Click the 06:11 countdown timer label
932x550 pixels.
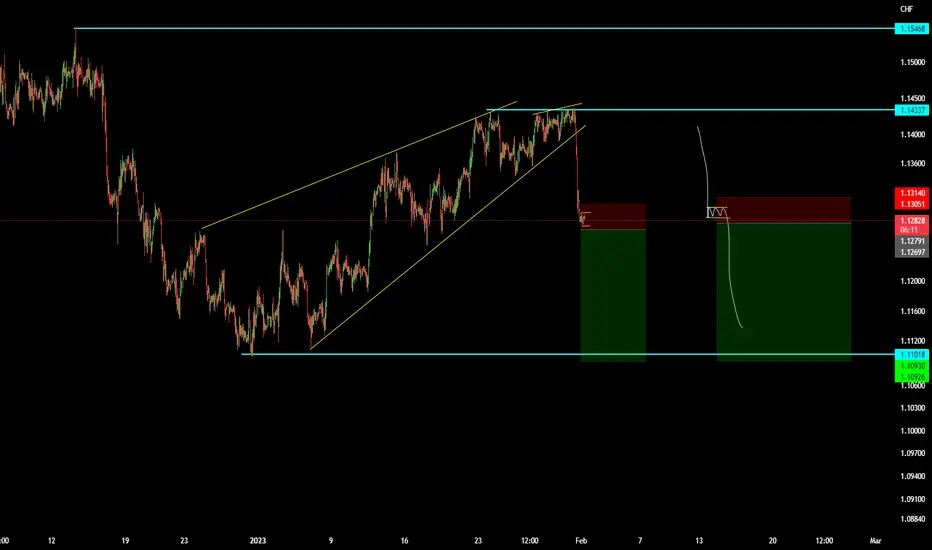pos(909,230)
